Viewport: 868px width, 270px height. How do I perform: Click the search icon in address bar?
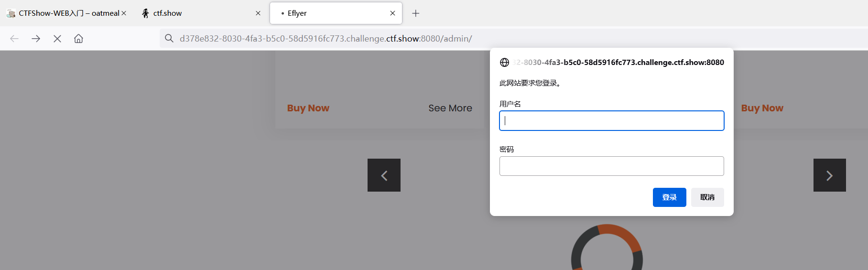coord(169,38)
